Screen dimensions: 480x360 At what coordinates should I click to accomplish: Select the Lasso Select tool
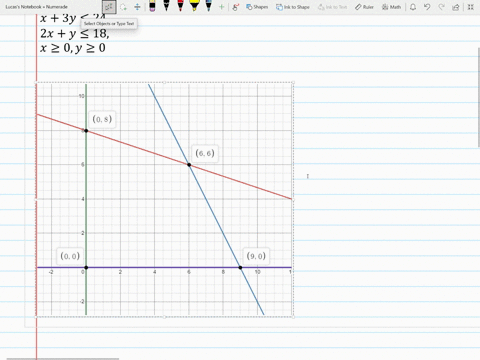click(123, 7)
